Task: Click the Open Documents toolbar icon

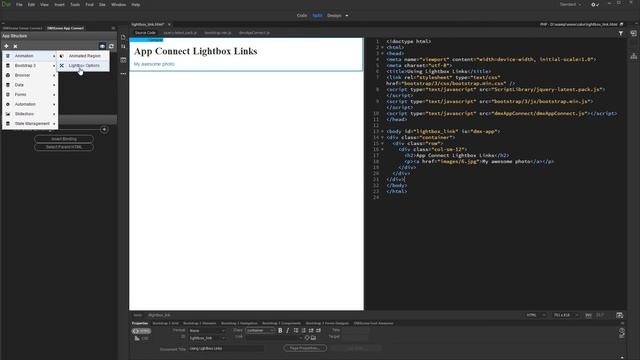Action: pyautogui.click(x=123, y=37)
